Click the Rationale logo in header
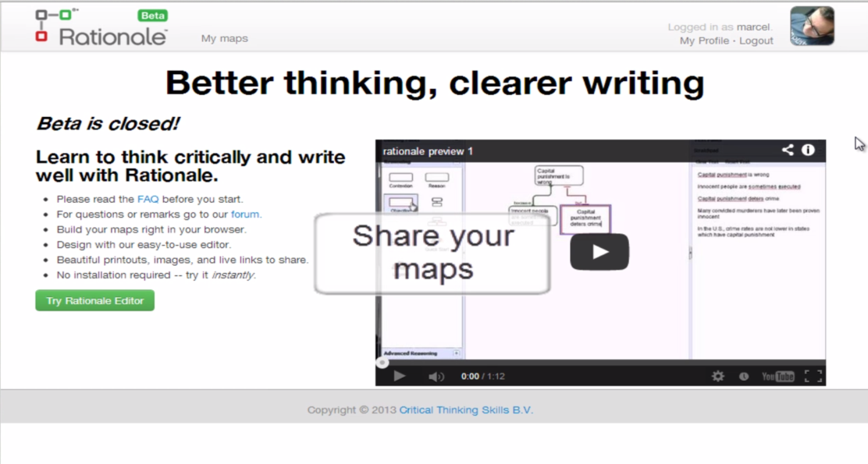The width and height of the screenshot is (868, 464). (101, 27)
